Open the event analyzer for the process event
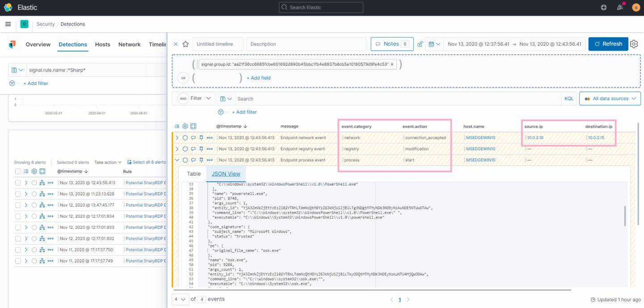The image size is (644, 308). coord(185,160)
